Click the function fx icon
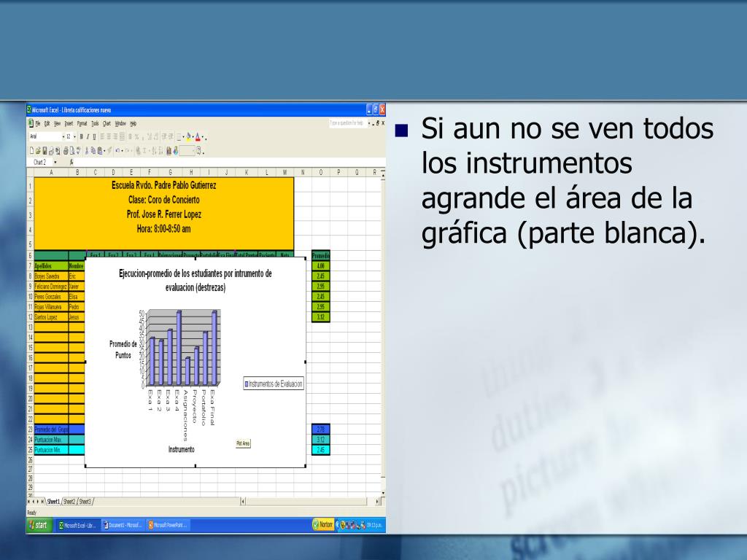This screenshot has width=747, height=560. click(x=71, y=162)
